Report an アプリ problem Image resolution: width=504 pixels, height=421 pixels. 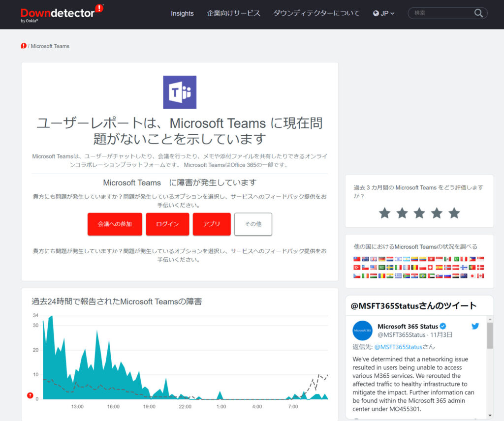[212, 224]
